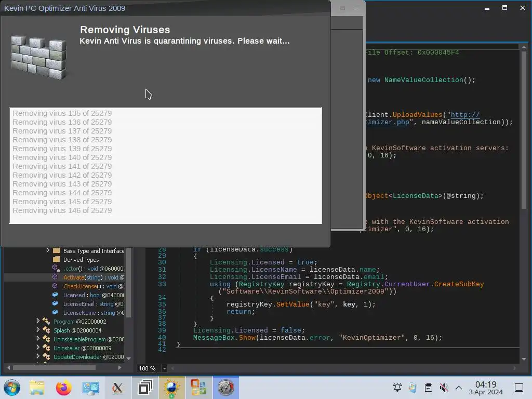The width and height of the screenshot is (532, 399).
Task: Select the Base Type and Interfaces folder icon
Action: (x=56, y=251)
